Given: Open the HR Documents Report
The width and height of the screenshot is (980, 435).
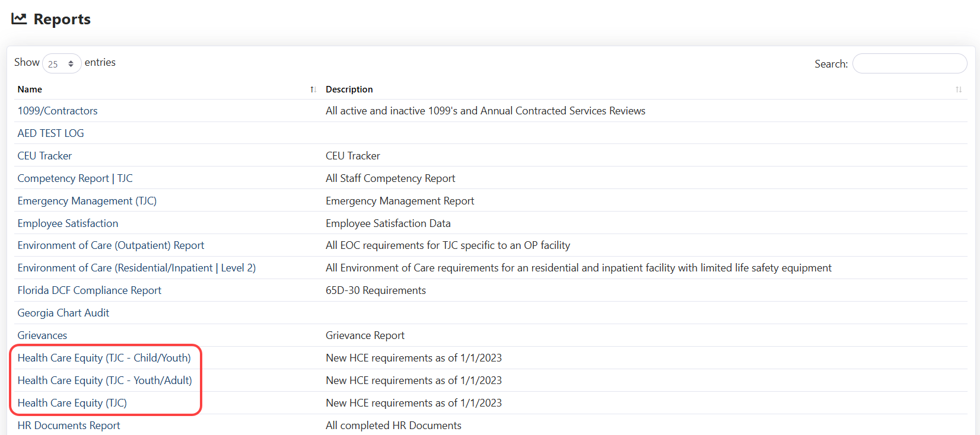Looking at the screenshot, I should 68,426.
